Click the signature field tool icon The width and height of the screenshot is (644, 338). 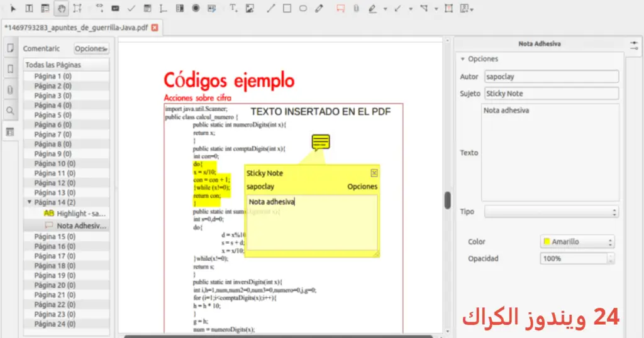click(212, 8)
